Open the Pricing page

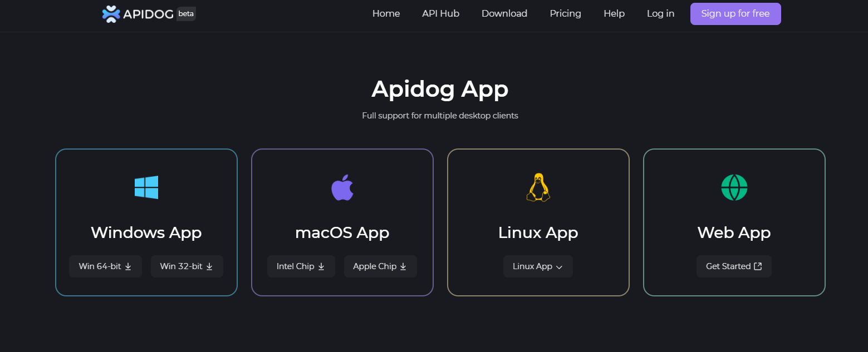click(x=566, y=13)
